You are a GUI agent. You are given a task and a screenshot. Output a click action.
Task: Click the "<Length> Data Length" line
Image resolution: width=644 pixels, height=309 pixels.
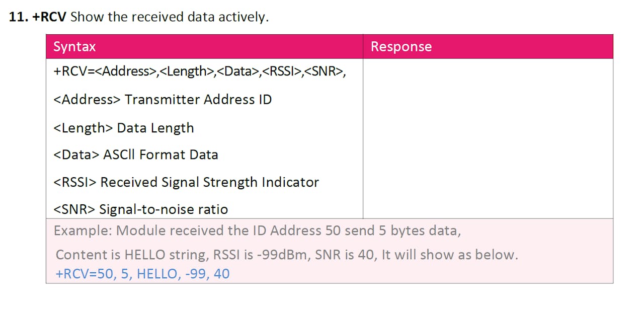[123, 128]
